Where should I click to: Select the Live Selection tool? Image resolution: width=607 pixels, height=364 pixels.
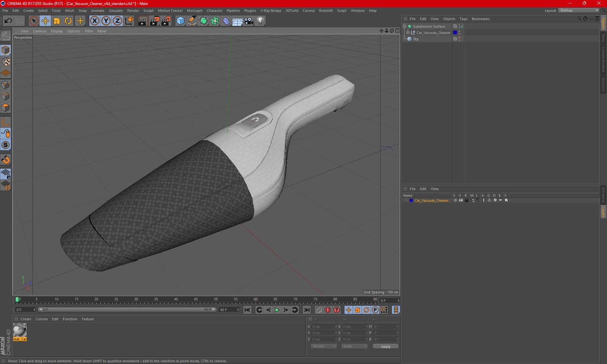pyautogui.click(x=34, y=21)
